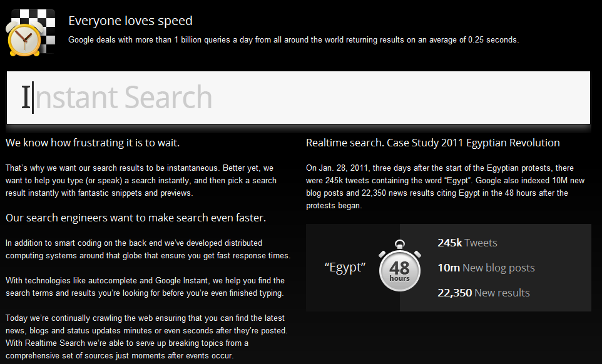Click the "Egypt" quoted keyword label
The height and width of the screenshot is (364, 602).
pyautogui.click(x=345, y=267)
